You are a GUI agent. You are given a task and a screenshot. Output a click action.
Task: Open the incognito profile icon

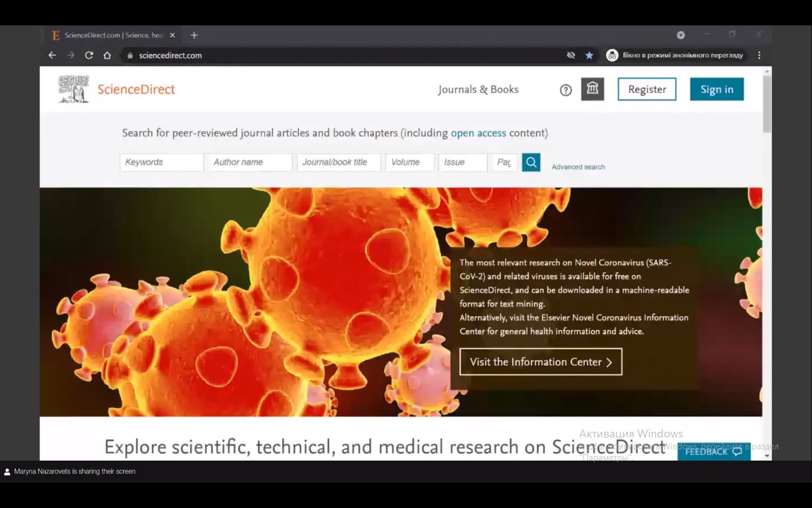point(612,55)
